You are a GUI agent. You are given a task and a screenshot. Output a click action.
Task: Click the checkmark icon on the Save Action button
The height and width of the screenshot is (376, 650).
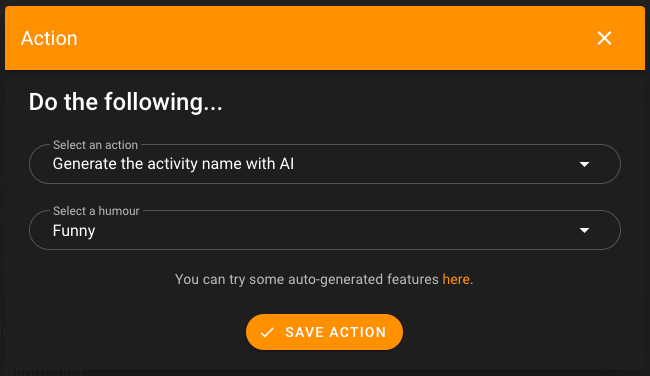tap(267, 332)
